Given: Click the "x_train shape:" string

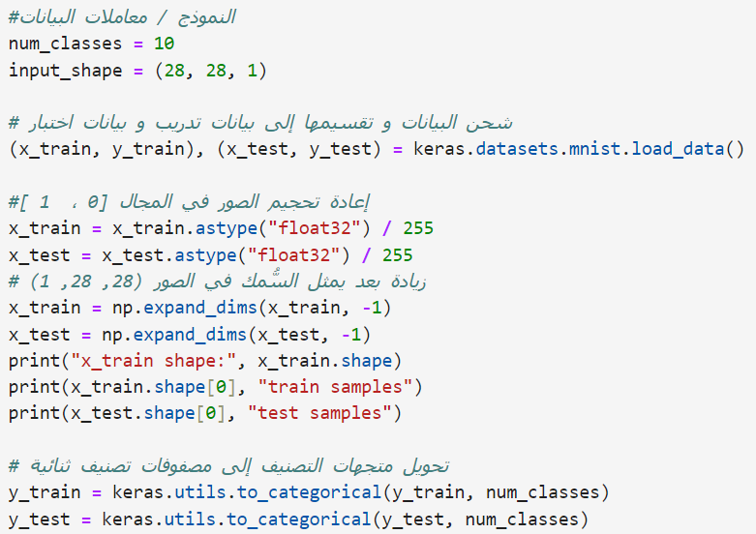Looking at the screenshot, I should (153, 361).
